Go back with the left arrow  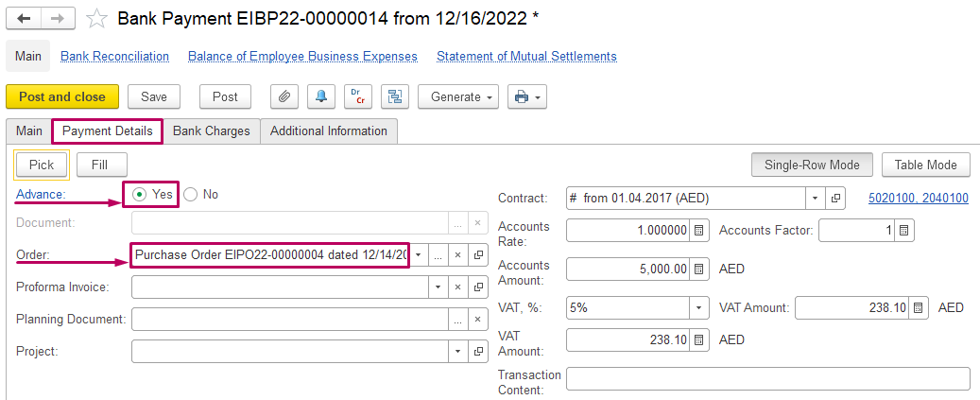(24, 18)
